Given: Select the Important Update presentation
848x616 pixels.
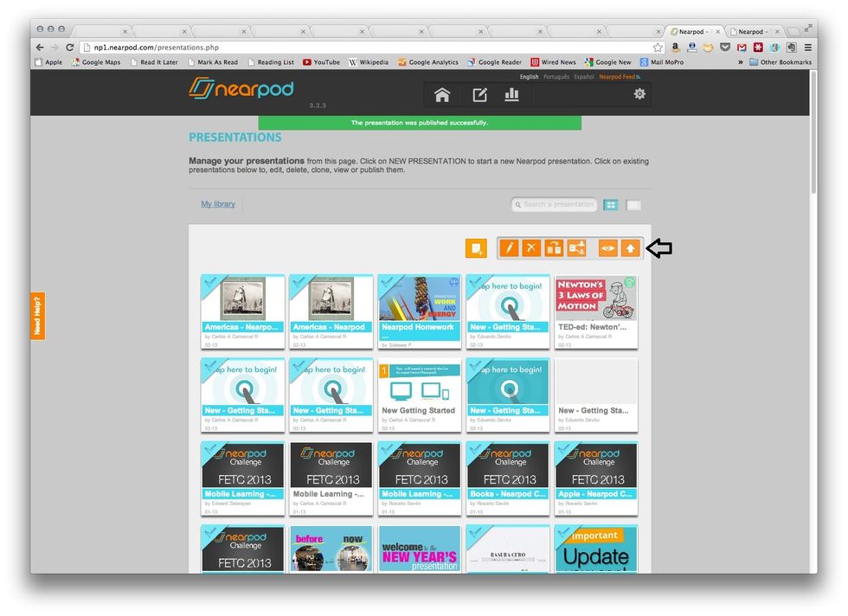Looking at the screenshot, I should coord(596,549).
